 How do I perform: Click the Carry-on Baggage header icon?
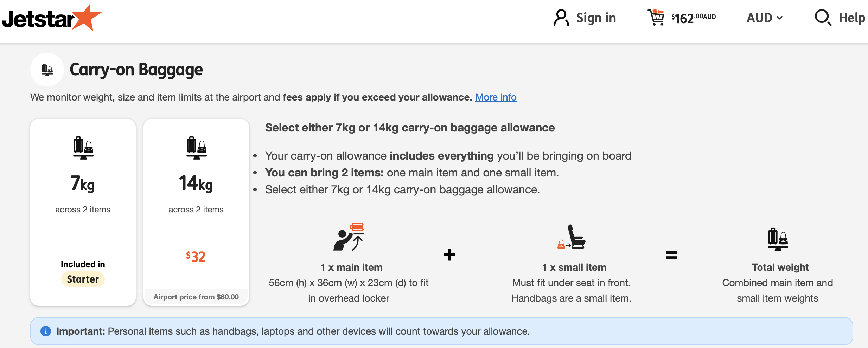47,70
